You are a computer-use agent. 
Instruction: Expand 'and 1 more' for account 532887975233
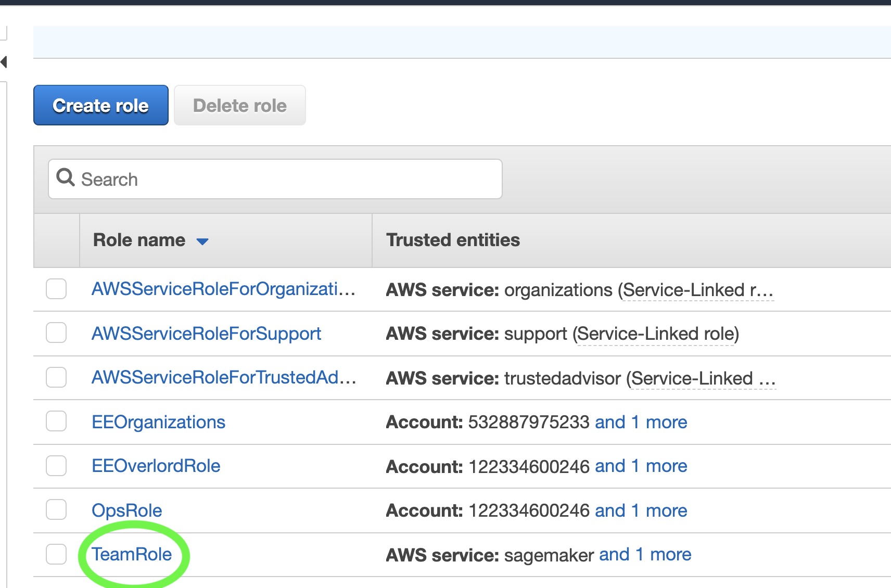point(641,422)
